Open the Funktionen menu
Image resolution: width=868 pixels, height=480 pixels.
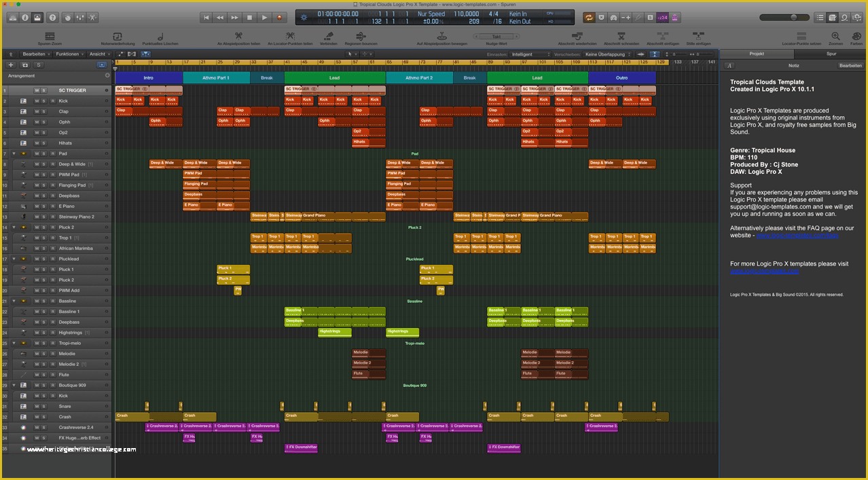point(69,54)
